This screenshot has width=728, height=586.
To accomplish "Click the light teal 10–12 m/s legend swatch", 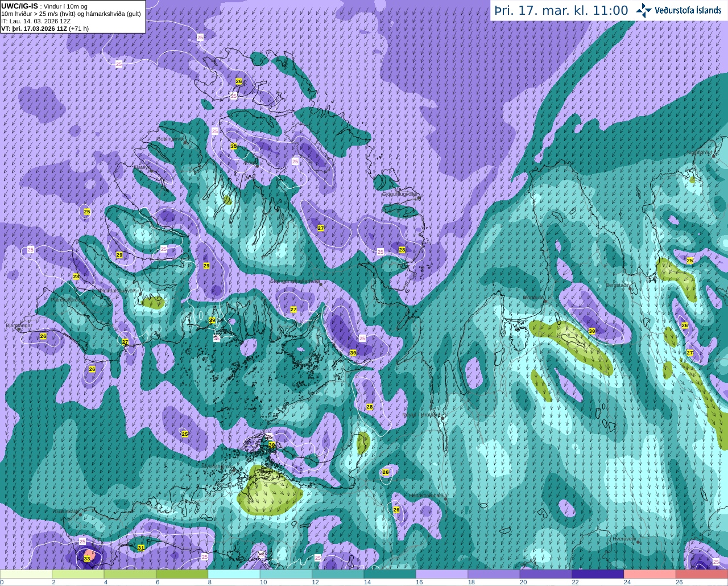I will tap(286, 574).
